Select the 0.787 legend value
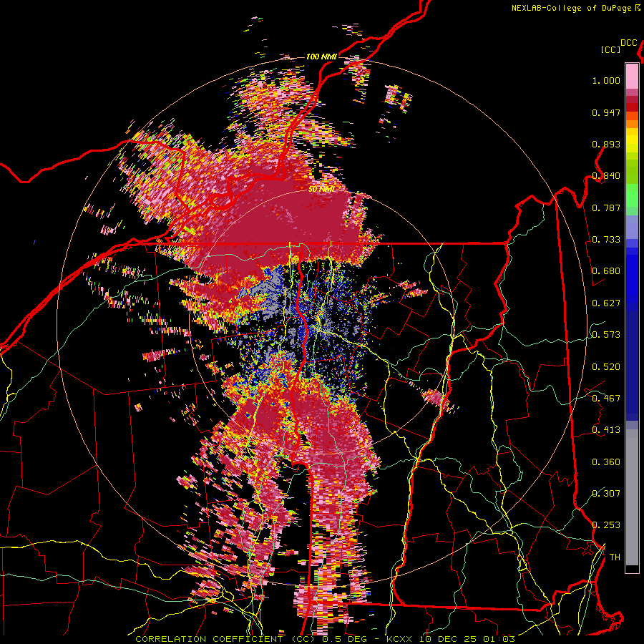This screenshot has width=644, height=644. 606,208
